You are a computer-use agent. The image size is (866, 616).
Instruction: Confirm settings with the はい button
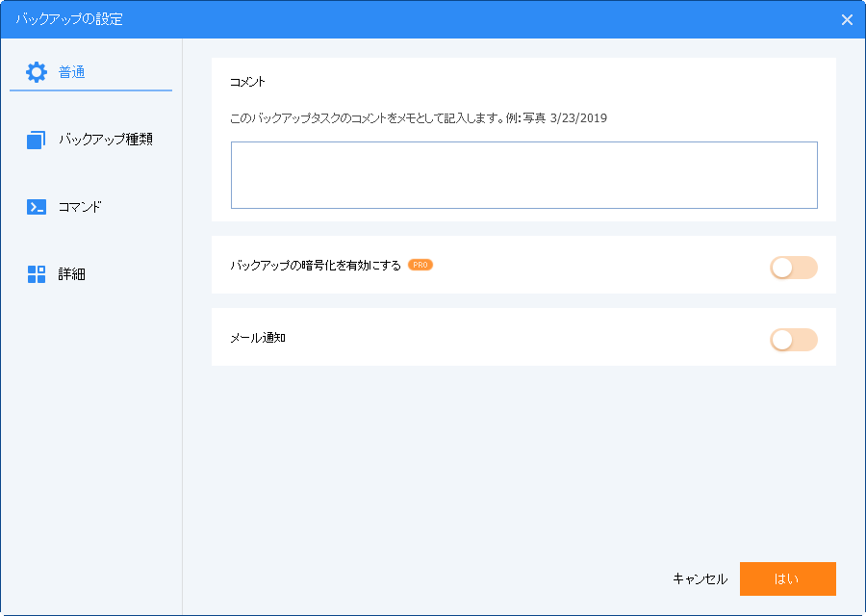[x=787, y=579]
